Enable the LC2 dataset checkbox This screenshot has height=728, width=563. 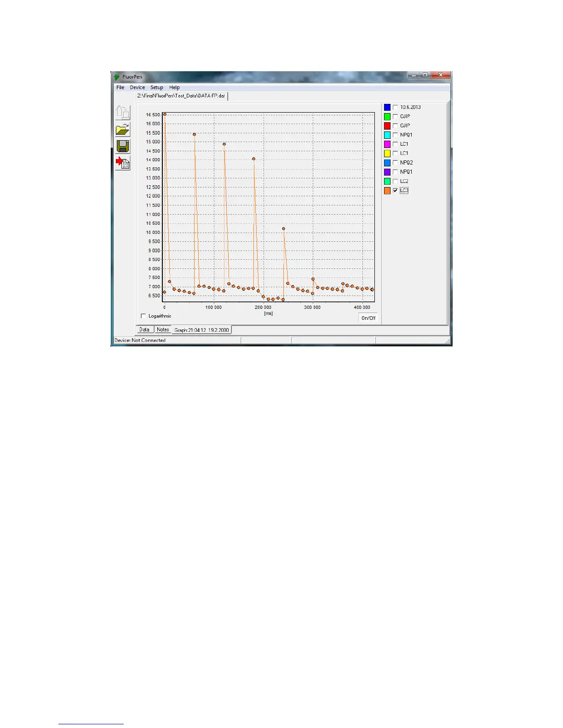(395, 181)
